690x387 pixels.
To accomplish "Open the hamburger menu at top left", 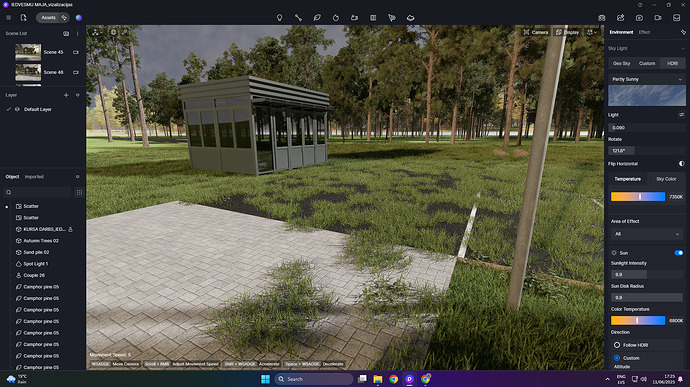I will click(8, 18).
